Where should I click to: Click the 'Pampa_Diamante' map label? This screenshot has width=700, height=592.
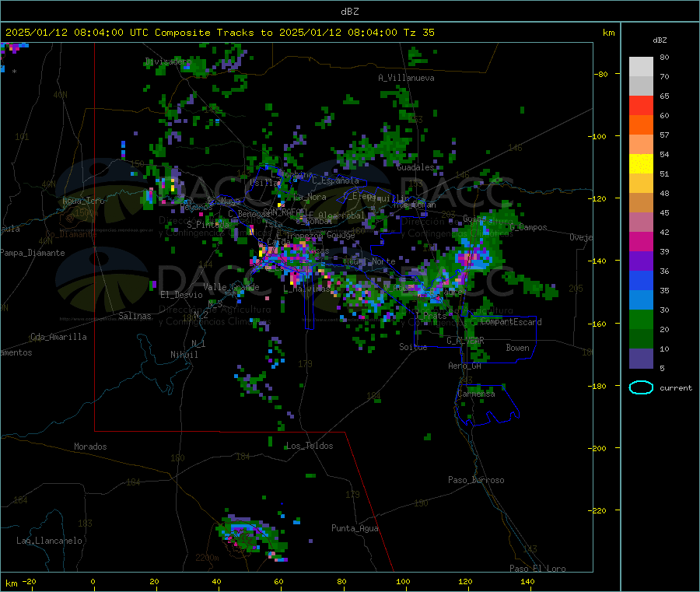33,253
